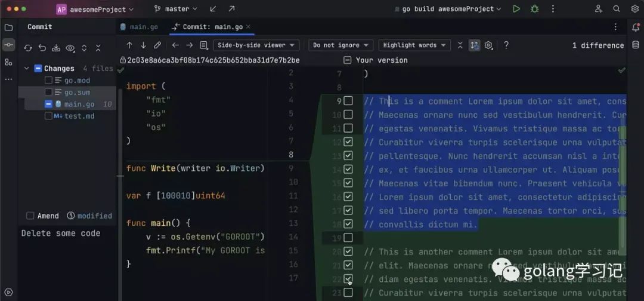Open editor tabs more options menu
This screenshot has height=301, width=644.
click(615, 27)
